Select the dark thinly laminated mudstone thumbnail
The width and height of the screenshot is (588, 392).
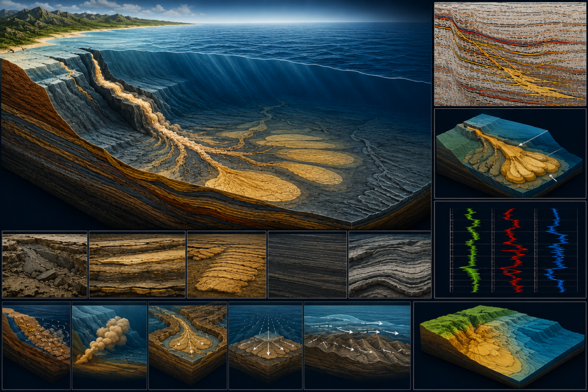click(307, 265)
